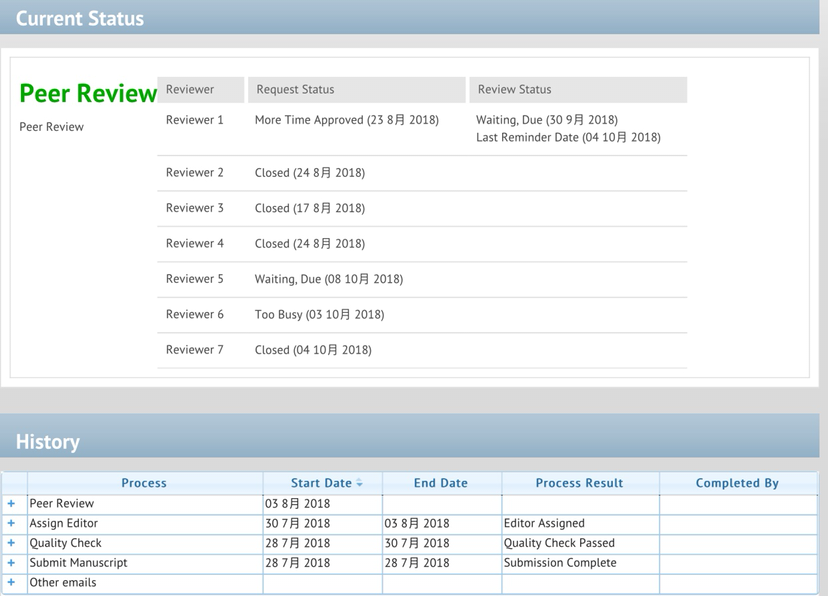The width and height of the screenshot is (828, 596).
Task: Click the Current Status section header
Action: [80, 18]
